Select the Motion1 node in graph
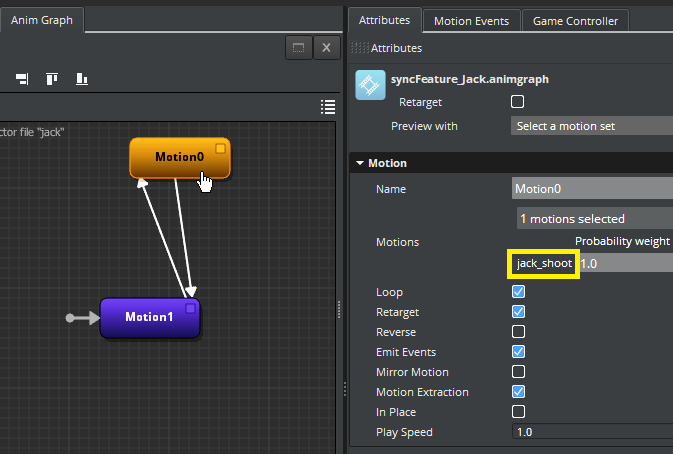 click(x=148, y=318)
